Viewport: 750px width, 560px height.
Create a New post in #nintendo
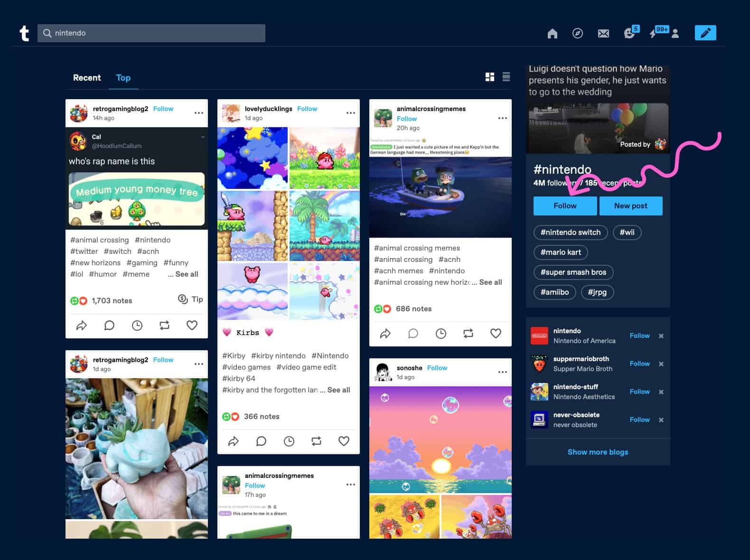coord(631,206)
